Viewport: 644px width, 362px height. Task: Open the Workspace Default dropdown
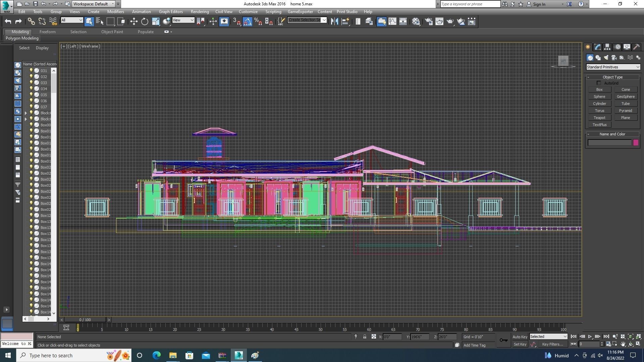(94, 4)
